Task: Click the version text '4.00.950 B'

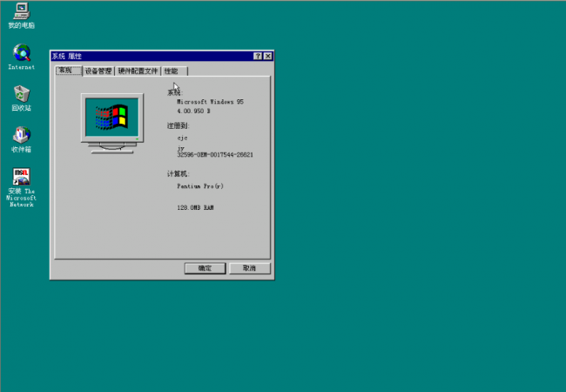Action: (x=193, y=112)
